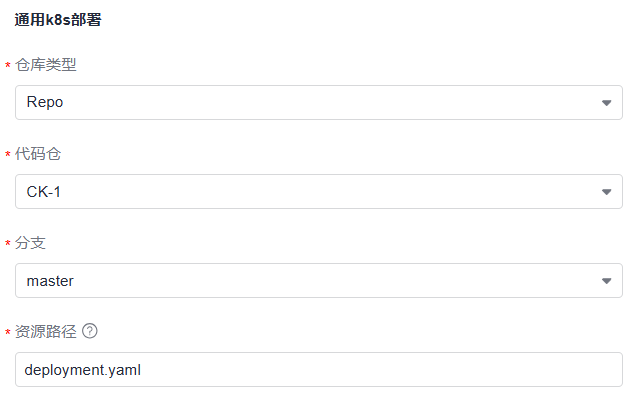Open the 分支 branch selector
This screenshot has width=639, height=407.
tap(319, 281)
